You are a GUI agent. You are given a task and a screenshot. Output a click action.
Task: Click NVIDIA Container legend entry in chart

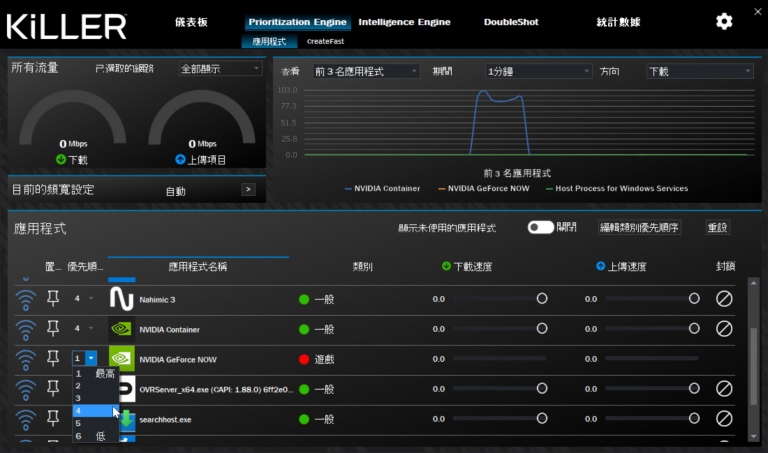(383, 189)
